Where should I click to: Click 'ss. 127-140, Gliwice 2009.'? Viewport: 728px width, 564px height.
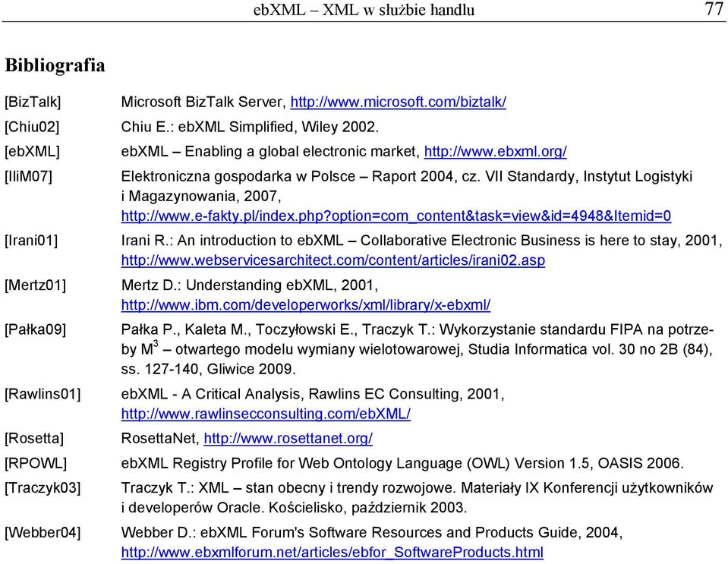point(208,369)
